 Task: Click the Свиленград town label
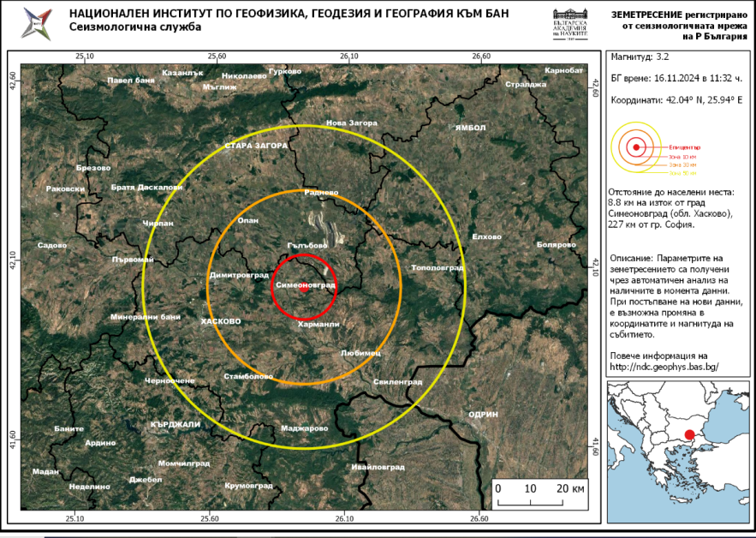398,381
